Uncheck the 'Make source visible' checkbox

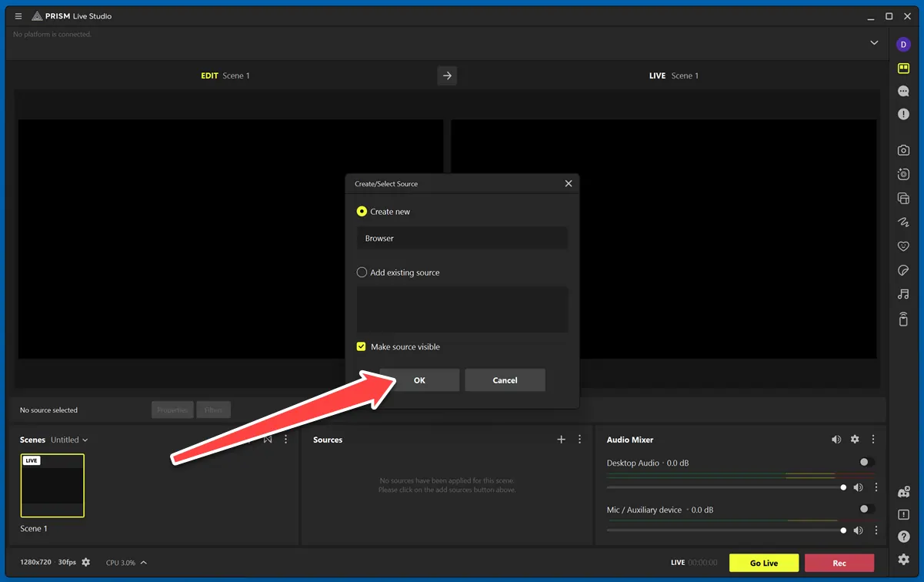tap(362, 347)
